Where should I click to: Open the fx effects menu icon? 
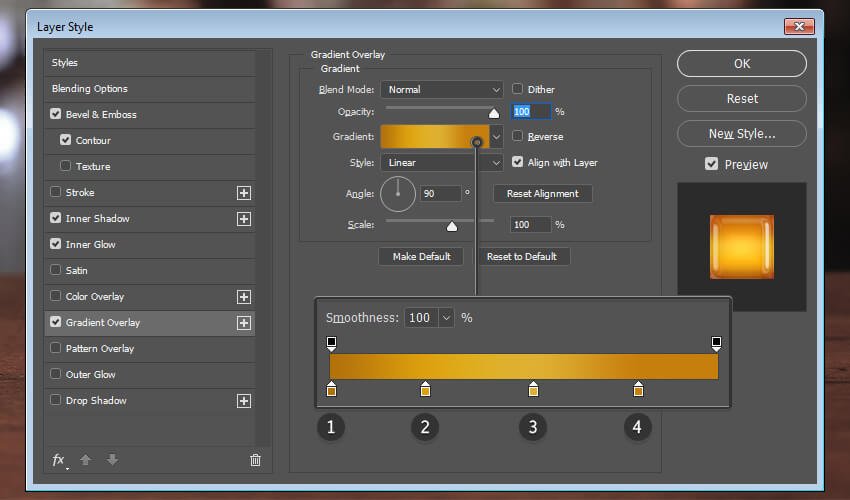[x=59, y=460]
